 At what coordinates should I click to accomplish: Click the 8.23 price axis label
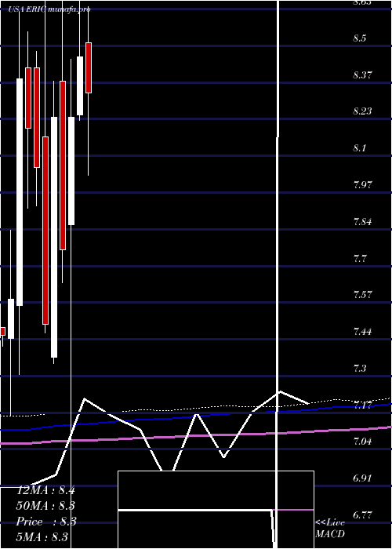[x=362, y=111]
